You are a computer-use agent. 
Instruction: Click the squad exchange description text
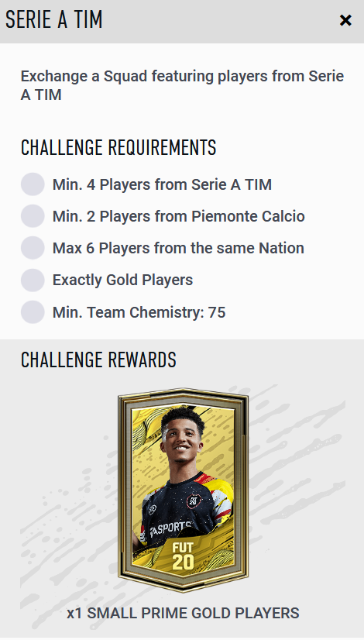[183, 85]
